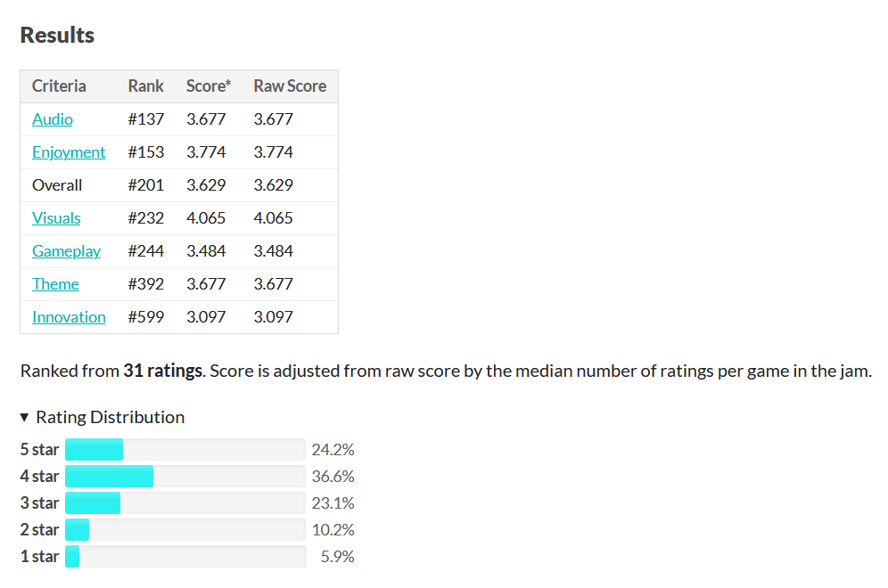Click the Rank column header

145,86
